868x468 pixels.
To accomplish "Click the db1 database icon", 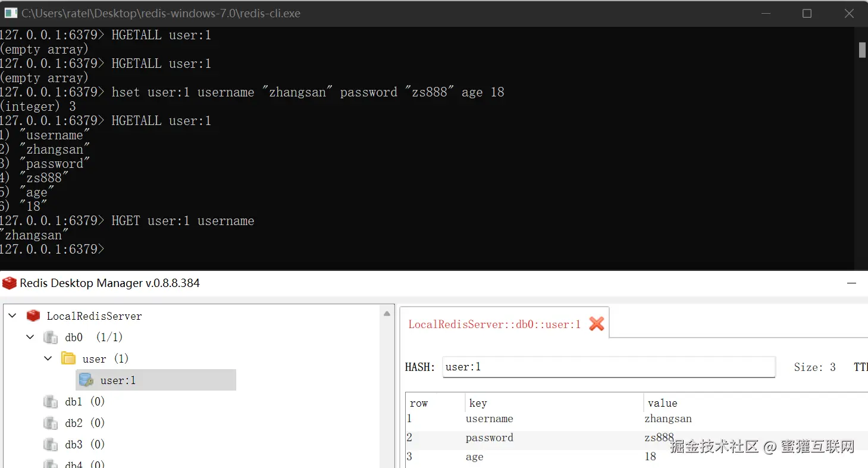I will (51, 402).
